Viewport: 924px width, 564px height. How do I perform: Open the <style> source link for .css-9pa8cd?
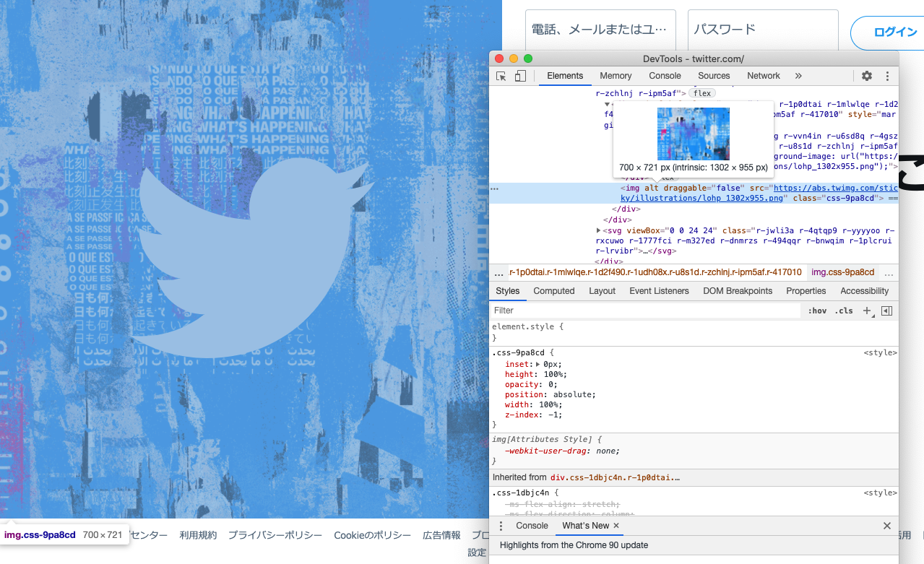(x=880, y=353)
